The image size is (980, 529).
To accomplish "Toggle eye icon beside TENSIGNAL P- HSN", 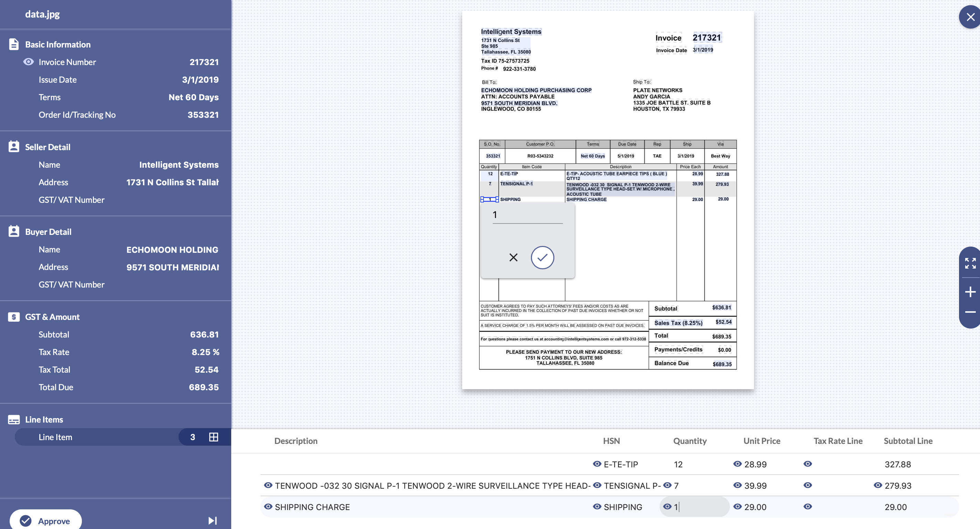I will (x=597, y=485).
